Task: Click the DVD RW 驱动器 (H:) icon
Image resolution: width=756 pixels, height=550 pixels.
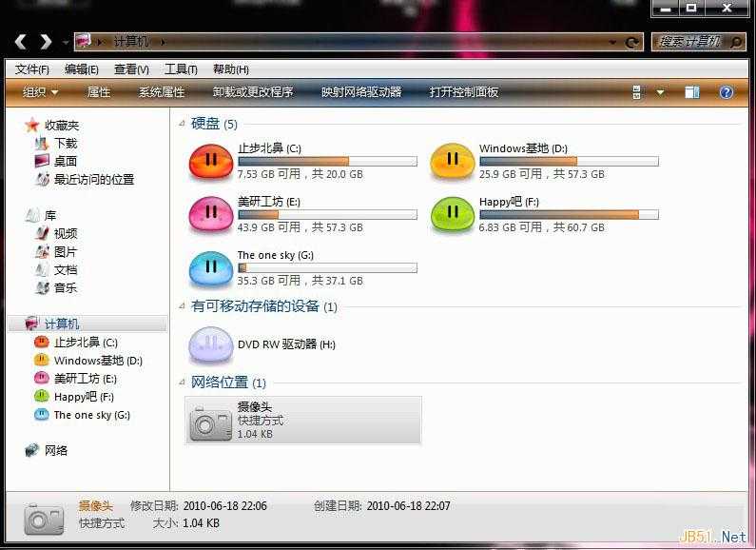Action: click(x=211, y=344)
